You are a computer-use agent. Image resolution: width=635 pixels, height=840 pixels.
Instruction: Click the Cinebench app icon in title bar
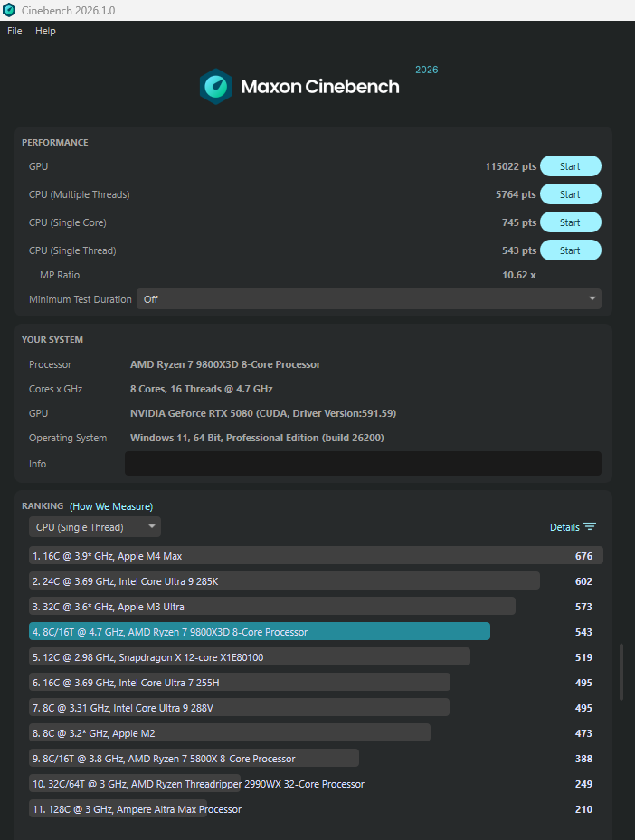click(x=9, y=10)
